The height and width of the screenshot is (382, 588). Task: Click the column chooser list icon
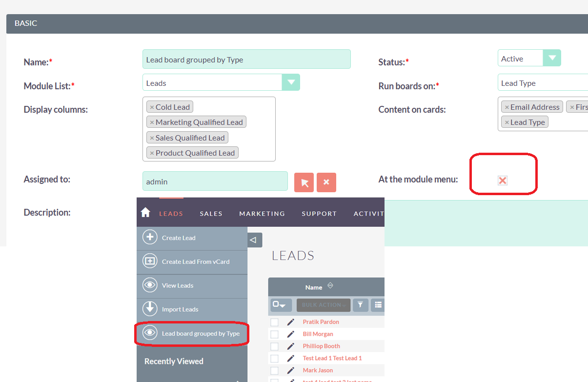[378, 305]
